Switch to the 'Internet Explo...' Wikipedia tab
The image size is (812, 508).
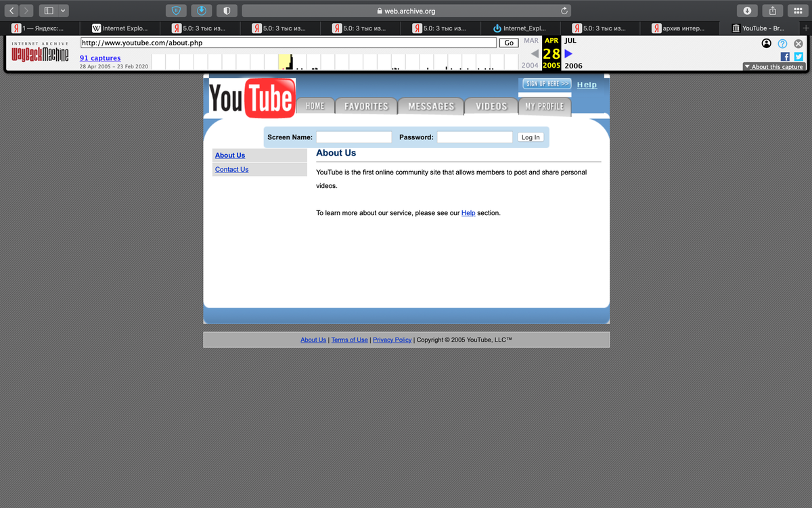pos(120,28)
